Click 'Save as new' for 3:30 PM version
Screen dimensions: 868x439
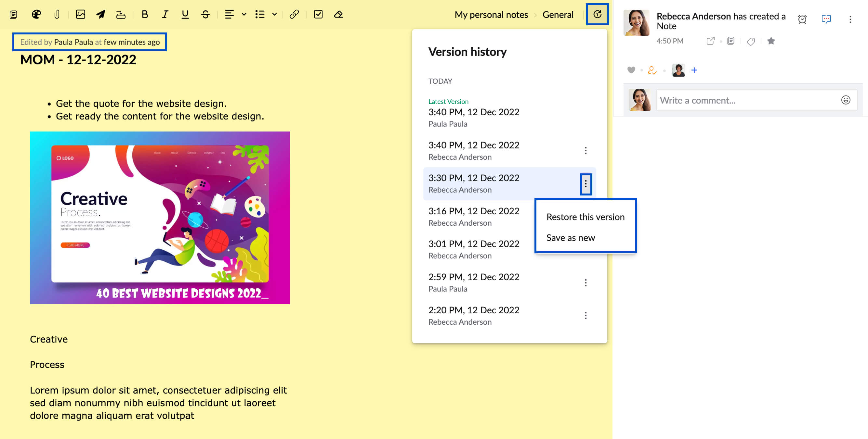click(x=570, y=237)
